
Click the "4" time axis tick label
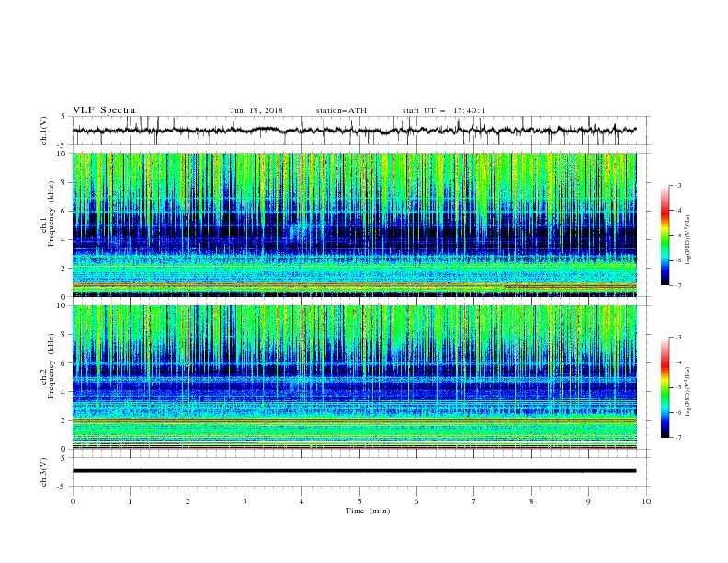301,501
